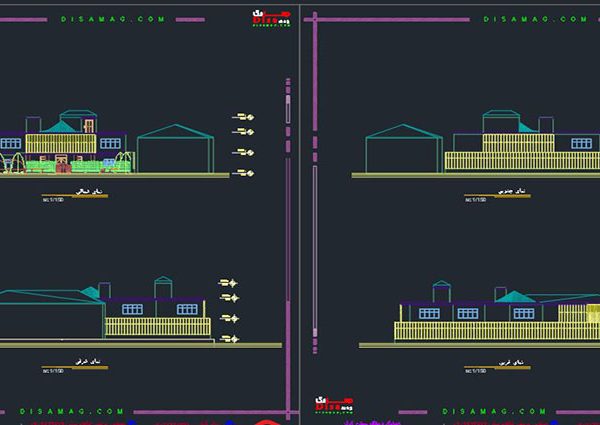Screen dimensions: 600x425
Task: Open the DISAMAG.COM link at top left
Action: (x=100, y=19)
